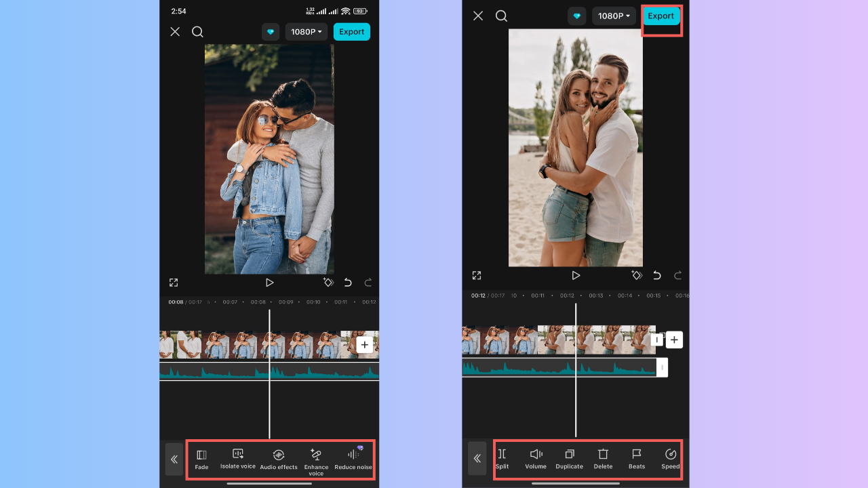Collapse the clip toolbar on the right screen
The image size is (868, 488).
point(477,459)
